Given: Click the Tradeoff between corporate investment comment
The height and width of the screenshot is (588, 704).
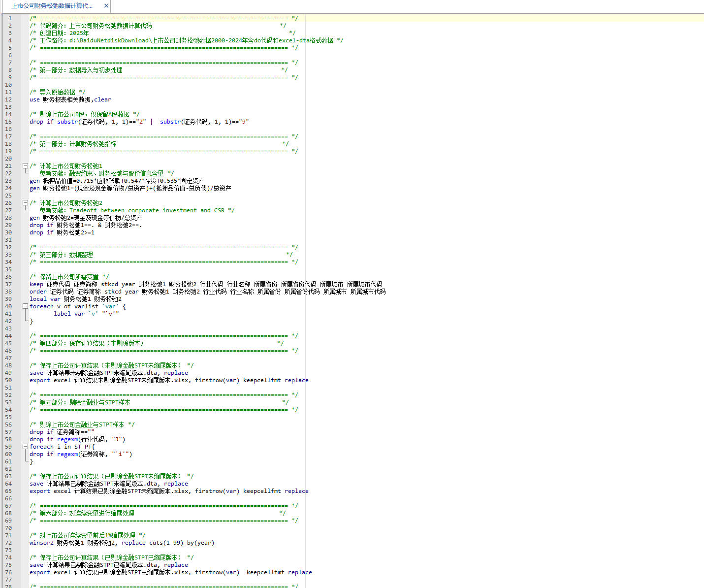Looking at the screenshot, I should click(137, 210).
